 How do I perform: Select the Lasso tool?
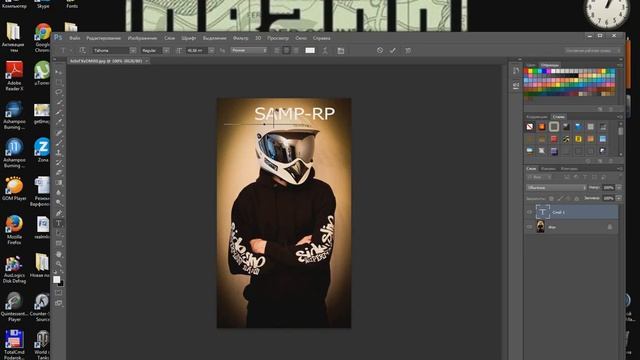coord(59,92)
